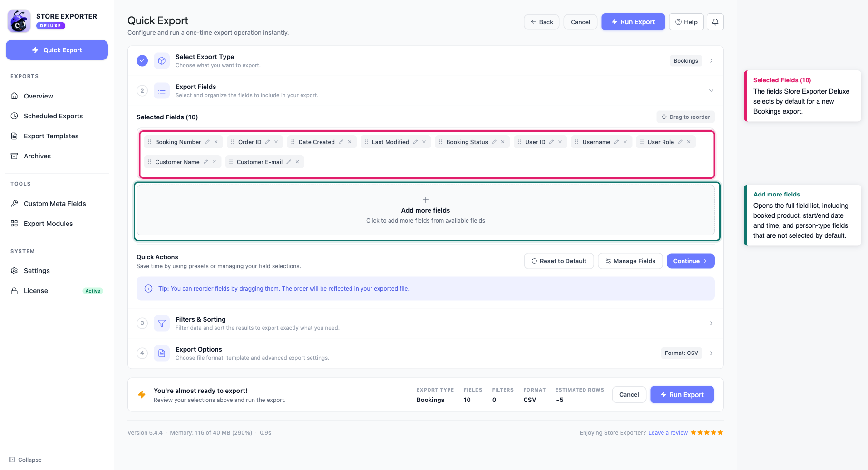
Task: Expand the Filters & Sorting section
Action: coord(711,323)
